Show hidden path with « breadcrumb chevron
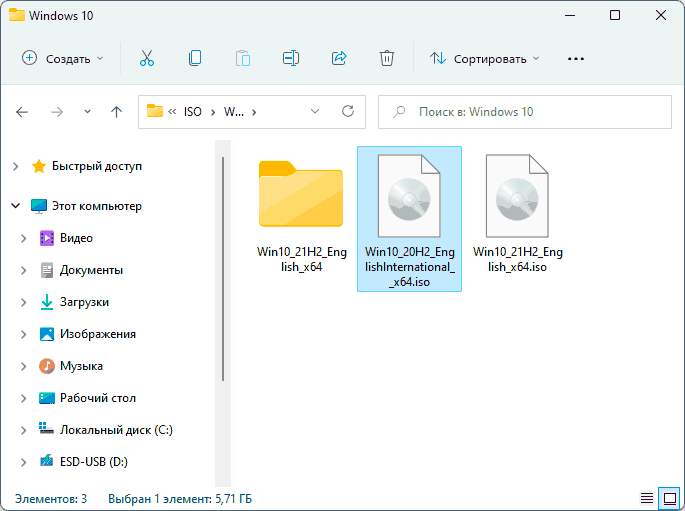The width and height of the screenshot is (685, 511). pos(172,112)
